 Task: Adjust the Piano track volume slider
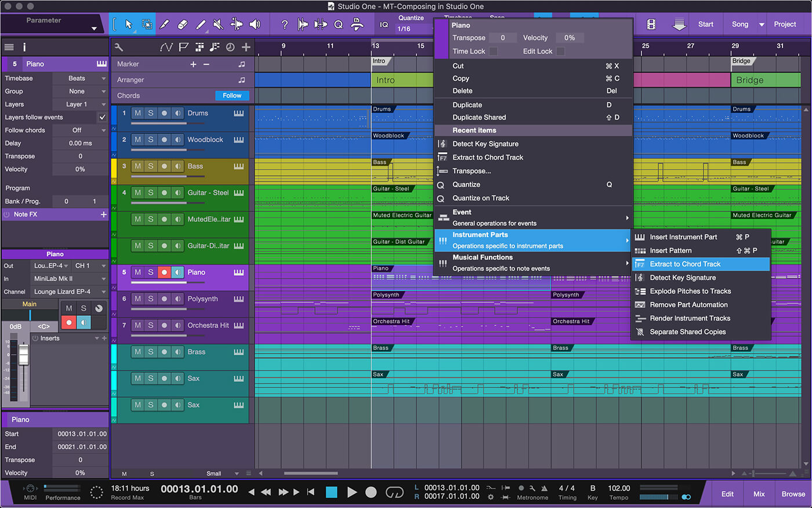pos(168,282)
